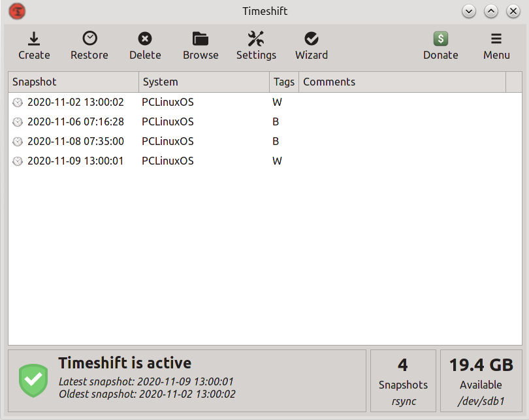
Task: Click the Latest snapshot status line
Action: click(x=146, y=381)
